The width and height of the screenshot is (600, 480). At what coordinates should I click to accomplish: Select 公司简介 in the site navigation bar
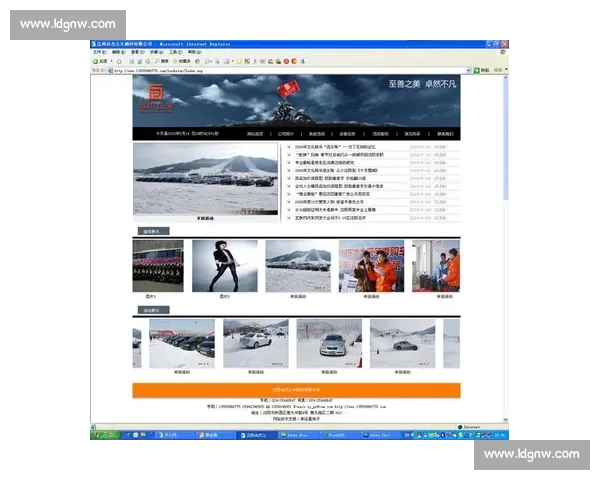pos(286,134)
